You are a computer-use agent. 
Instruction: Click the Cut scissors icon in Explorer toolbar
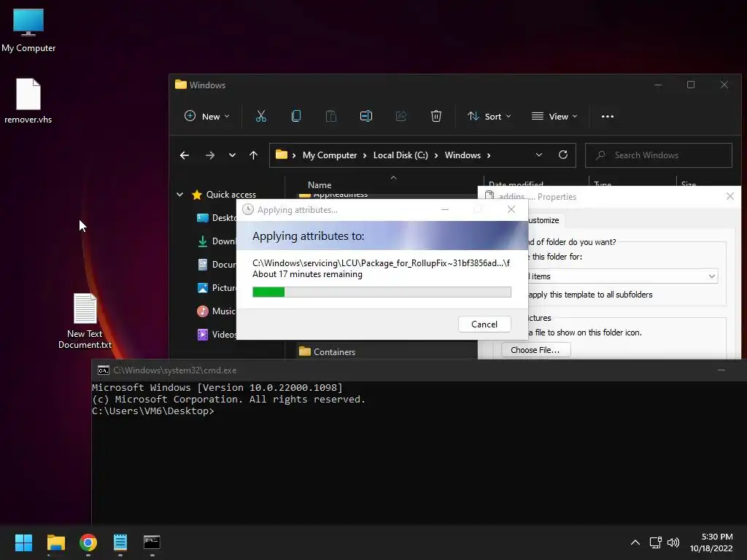(260, 116)
